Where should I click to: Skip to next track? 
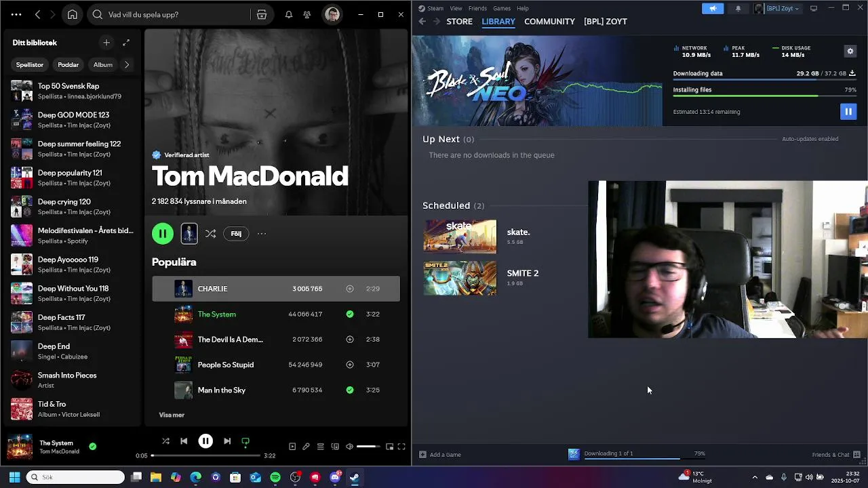tap(227, 441)
